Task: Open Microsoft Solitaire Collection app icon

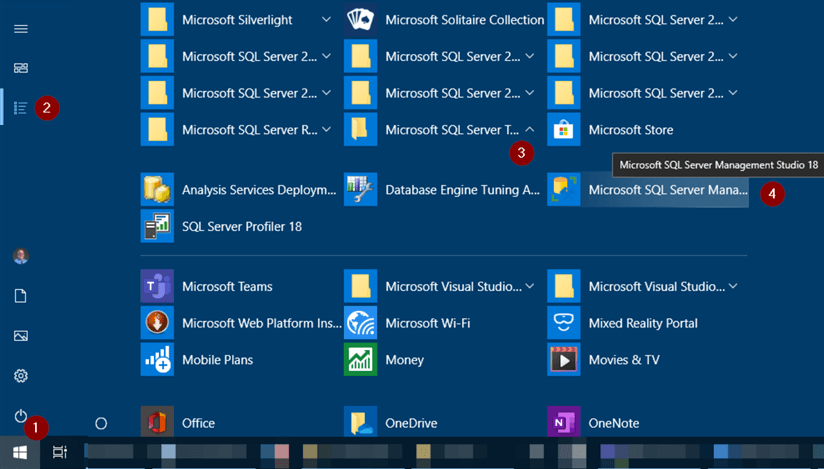Action: point(360,20)
